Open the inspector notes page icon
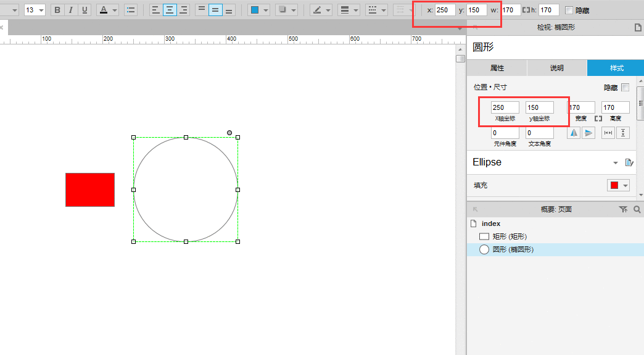Image resolution: width=644 pixels, height=355 pixels. coord(637,28)
